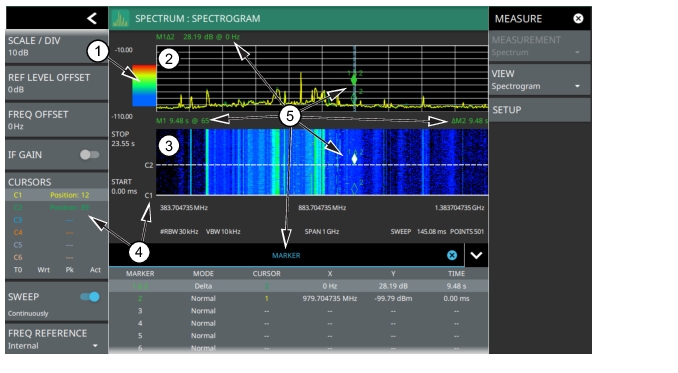Click the ΔM2 9.48 s readout
Screen dimensions: 678x373
469,121
